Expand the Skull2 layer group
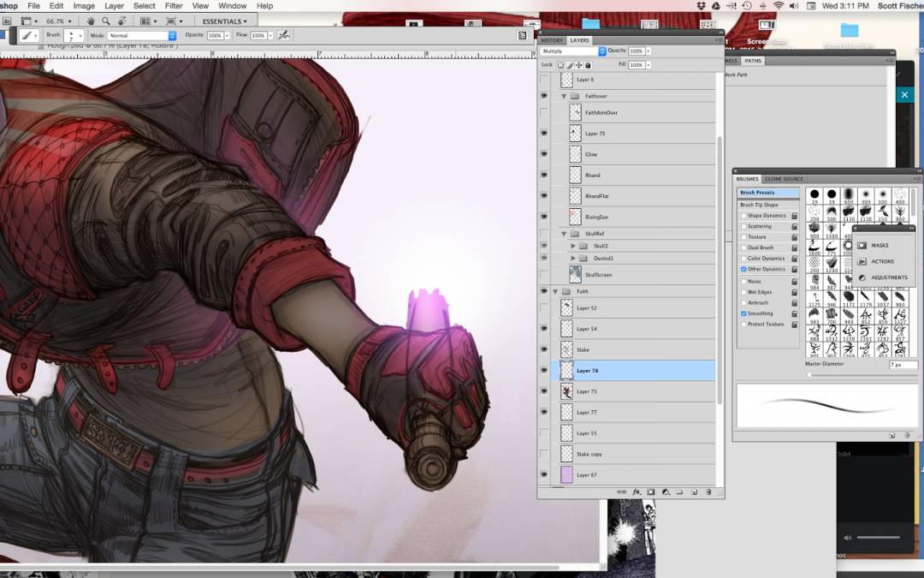The height and width of the screenshot is (578, 924). (572, 246)
